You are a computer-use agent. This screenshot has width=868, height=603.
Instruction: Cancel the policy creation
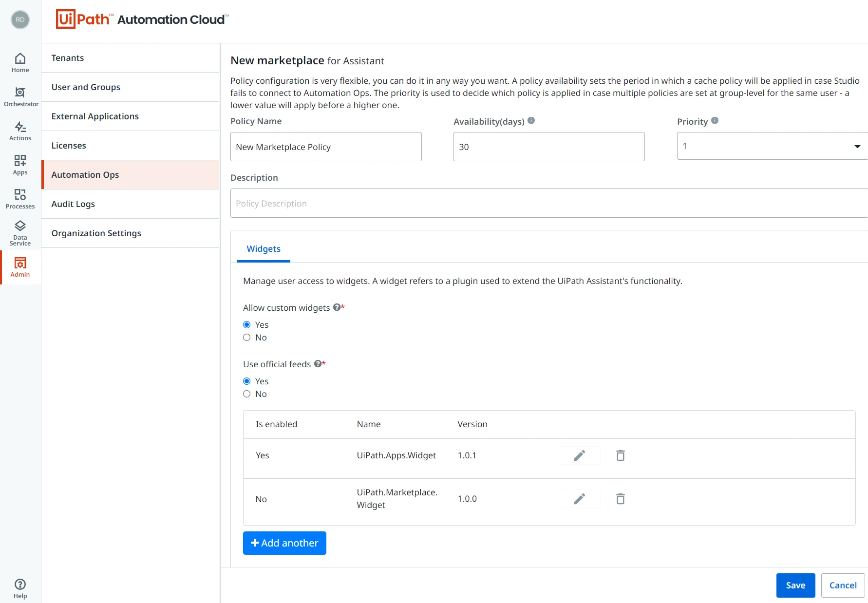click(x=843, y=585)
